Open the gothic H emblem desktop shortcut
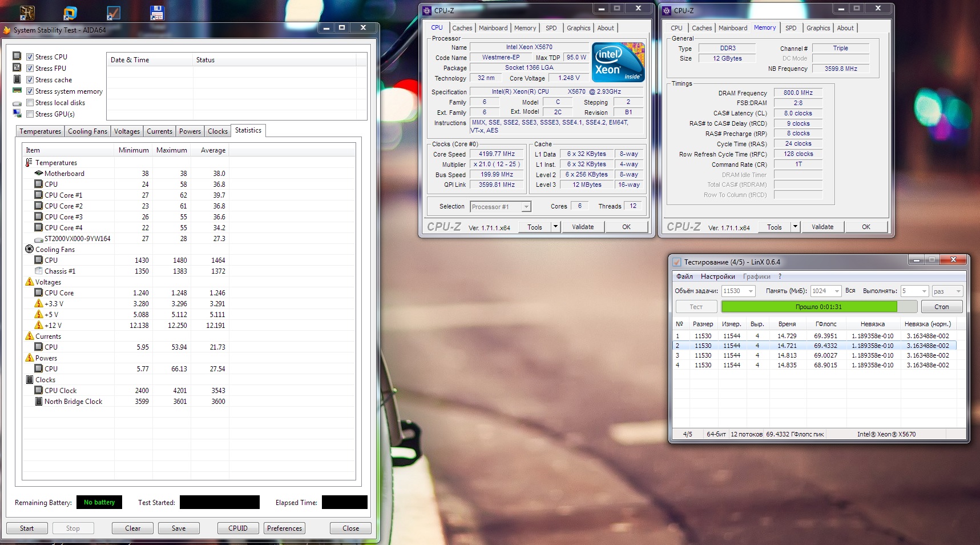The height and width of the screenshot is (545, 980). tap(27, 12)
